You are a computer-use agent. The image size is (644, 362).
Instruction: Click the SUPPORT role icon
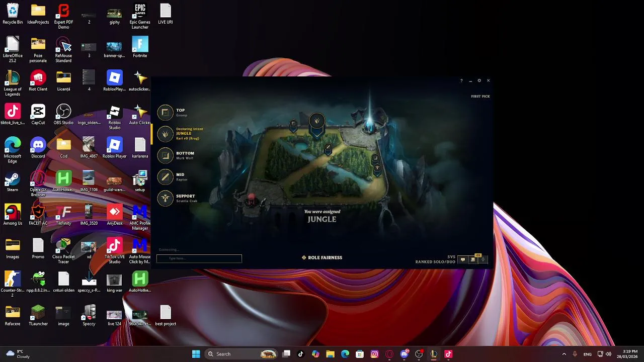(x=165, y=198)
